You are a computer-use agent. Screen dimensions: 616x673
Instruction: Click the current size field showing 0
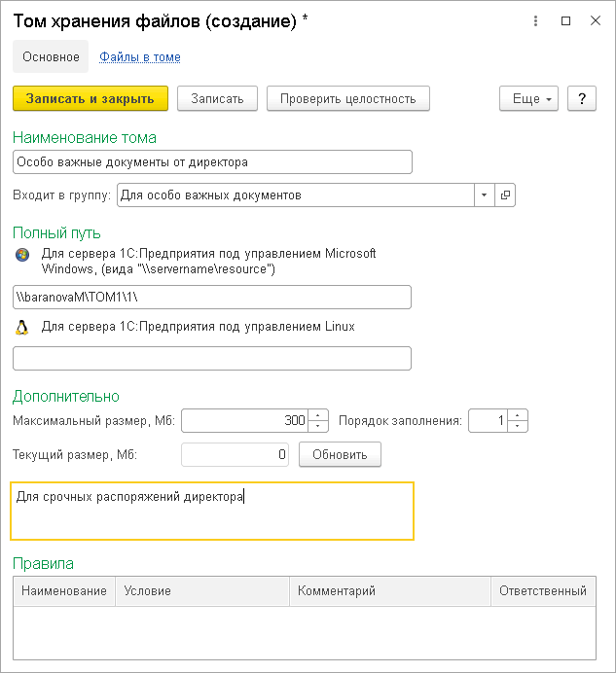(x=235, y=454)
